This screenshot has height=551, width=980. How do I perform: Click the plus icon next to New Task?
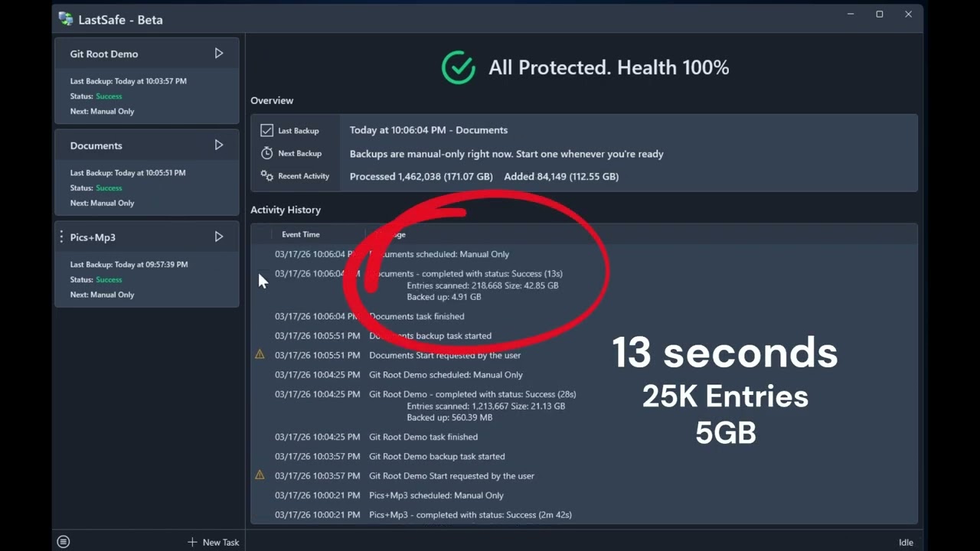click(192, 542)
